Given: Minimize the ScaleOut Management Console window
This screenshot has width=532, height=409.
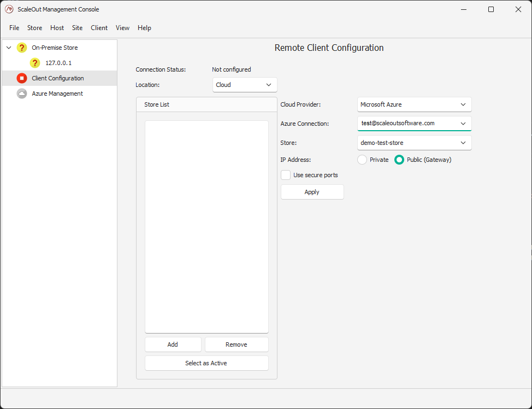Looking at the screenshot, I should (464, 9).
